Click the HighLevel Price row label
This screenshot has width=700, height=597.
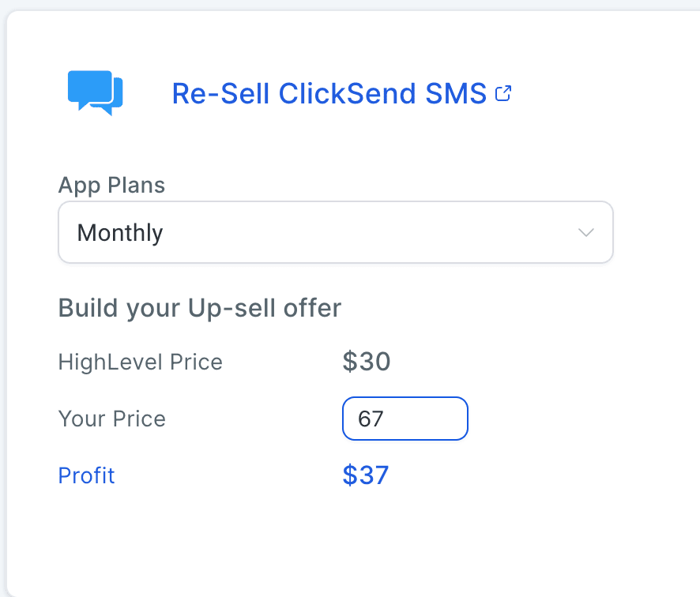pyautogui.click(x=140, y=362)
